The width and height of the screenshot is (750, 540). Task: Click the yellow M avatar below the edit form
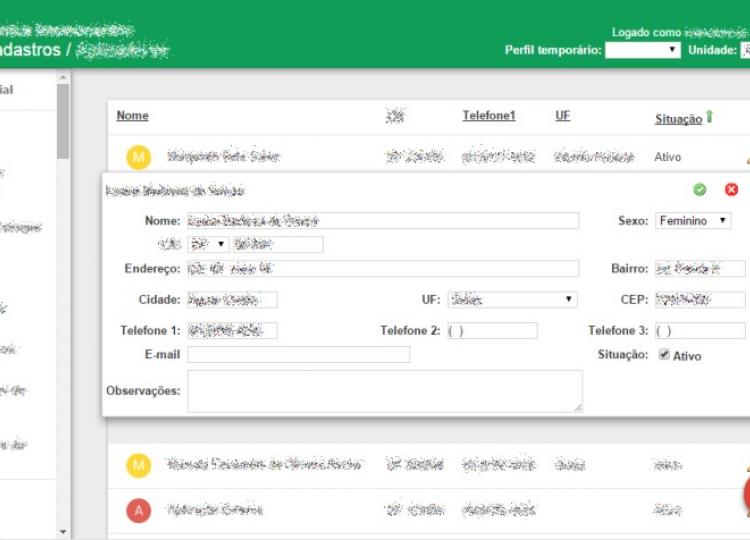[x=139, y=465]
